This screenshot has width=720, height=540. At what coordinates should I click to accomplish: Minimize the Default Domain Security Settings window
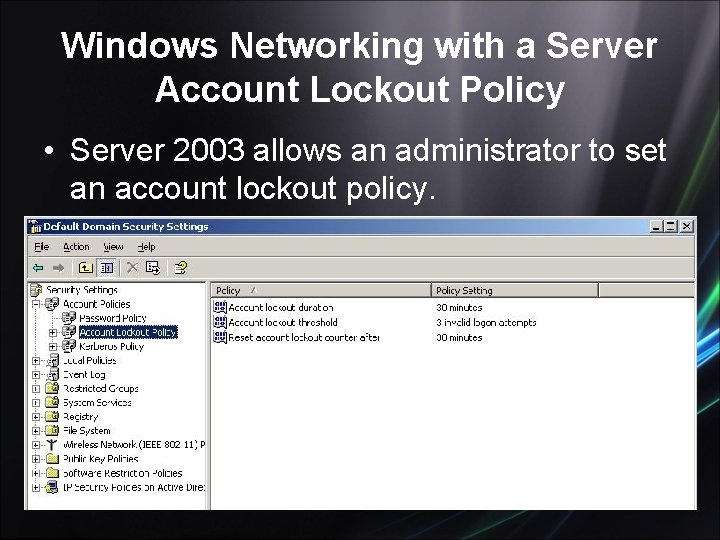click(x=657, y=226)
